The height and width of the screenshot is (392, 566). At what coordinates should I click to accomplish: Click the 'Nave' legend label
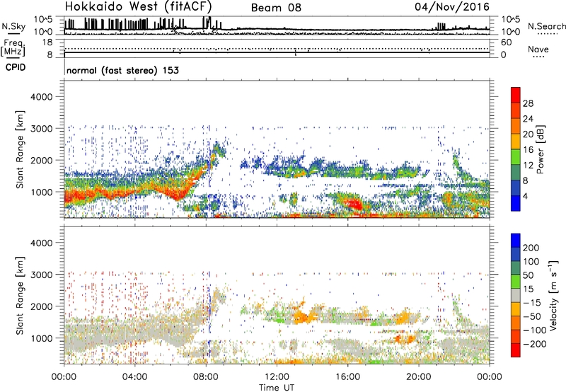click(x=538, y=49)
